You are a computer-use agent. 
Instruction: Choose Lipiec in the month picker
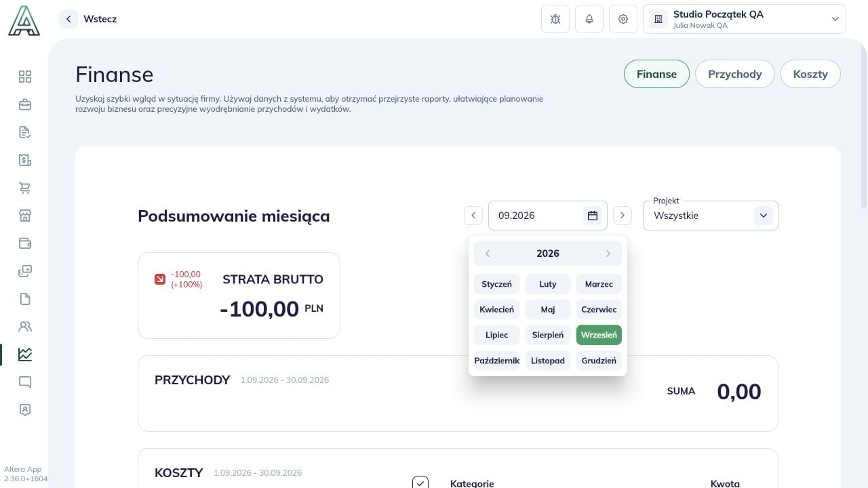click(497, 335)
